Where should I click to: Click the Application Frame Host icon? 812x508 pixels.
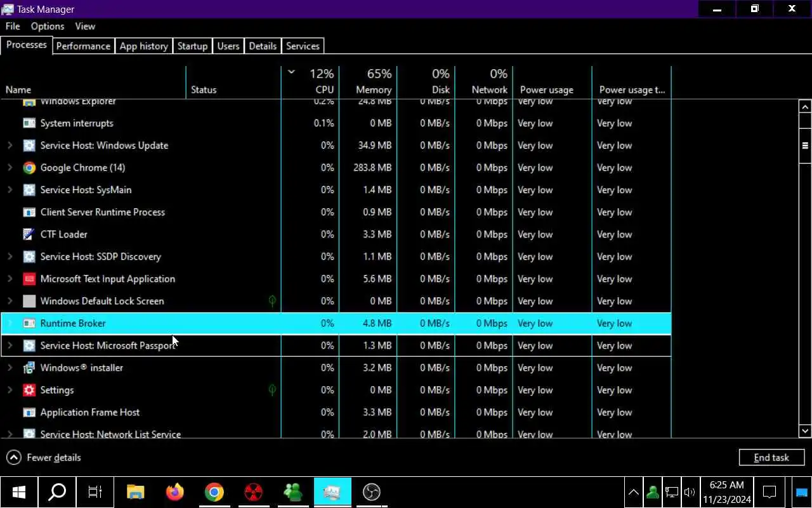click(29, 412)
